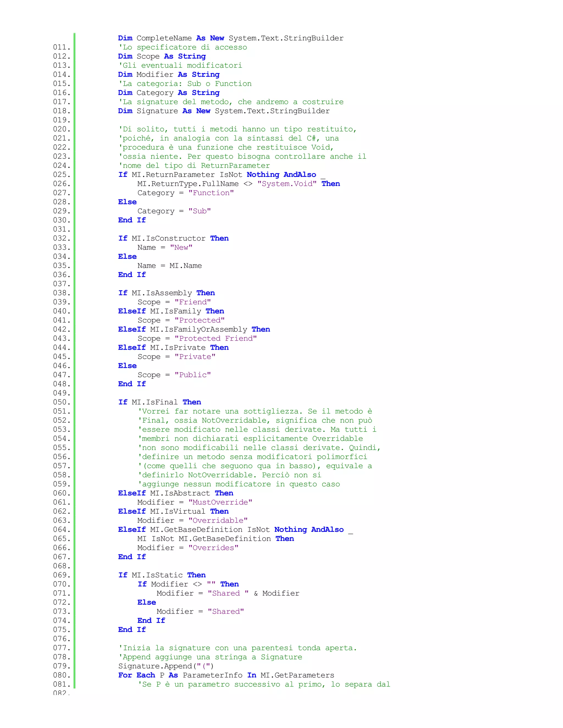Click 'If Modifier <> "" Then'
The height and width of the screenshot is (728, 563).
click(x=188, y=584)
